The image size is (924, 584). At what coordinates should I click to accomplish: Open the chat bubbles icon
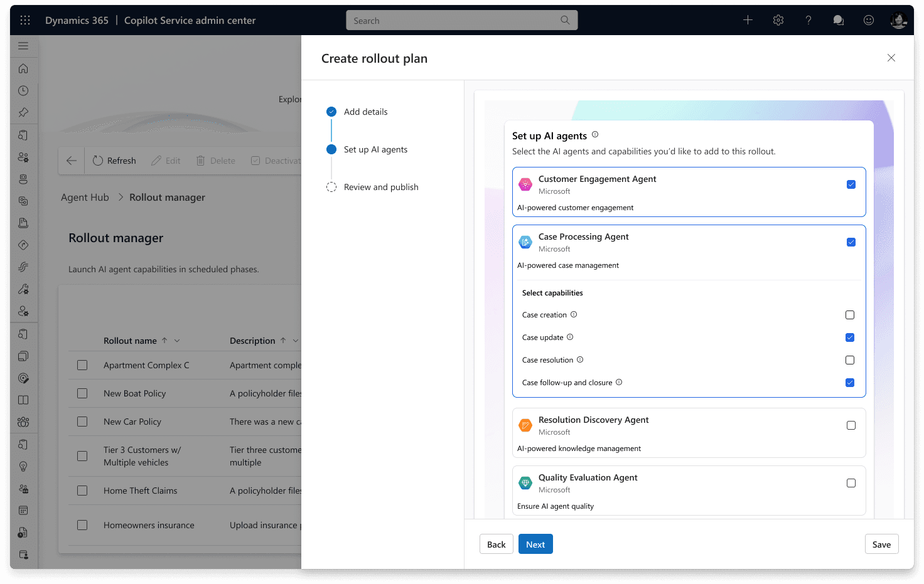click(838, 20)
